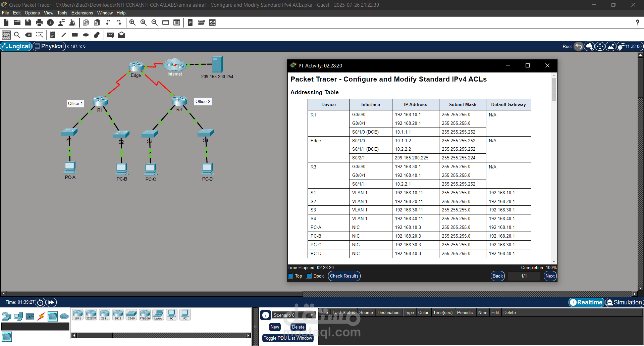Select the Place Note tool
Screen dimensions: 644x346
[x=52, y=35]
